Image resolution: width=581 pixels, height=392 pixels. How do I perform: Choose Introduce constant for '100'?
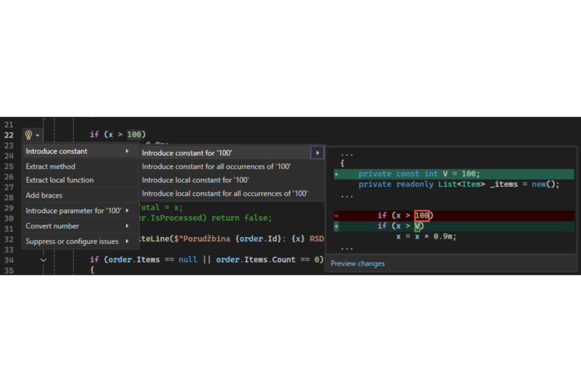(187, 153)
